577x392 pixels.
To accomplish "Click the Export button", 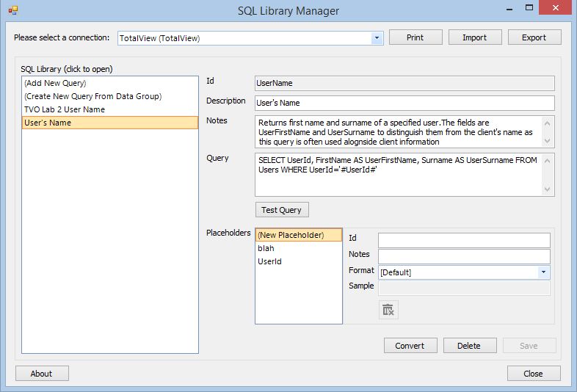I will click(x=534, y=37).
